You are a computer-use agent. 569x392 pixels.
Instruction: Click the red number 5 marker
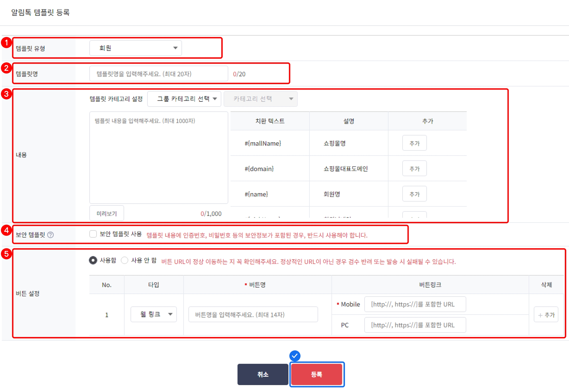[x=6, y=254]
